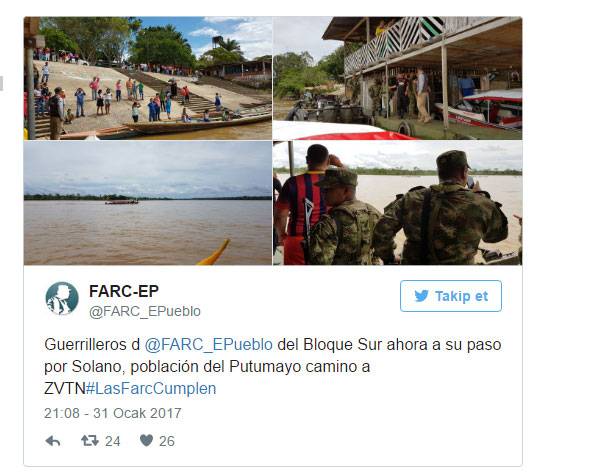The width and height of the screenshot is (593, 474).
Task: Follow the account via Takip et button
Action: [x=451, y=296]
